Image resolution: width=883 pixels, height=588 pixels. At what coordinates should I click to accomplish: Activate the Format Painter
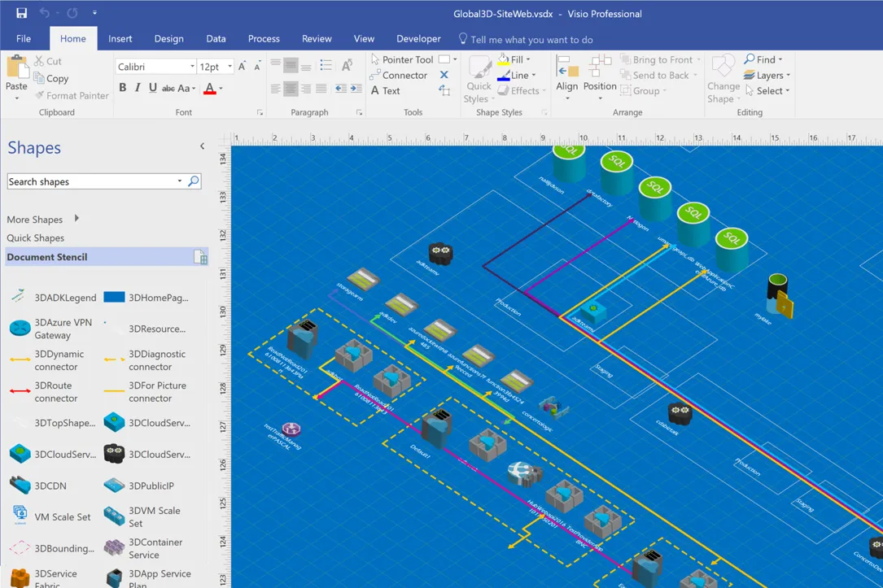tap(72, 96)
